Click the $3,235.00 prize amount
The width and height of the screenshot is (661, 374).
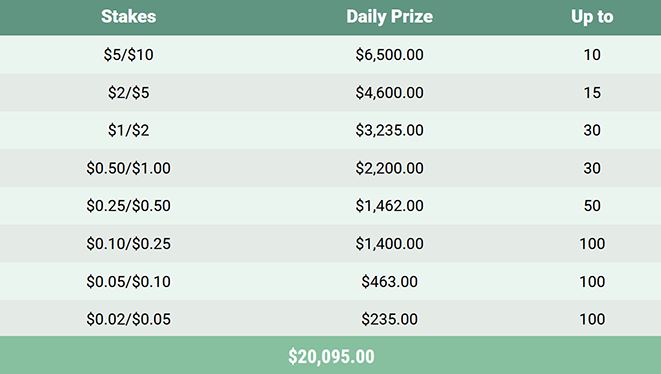[390, 130]
